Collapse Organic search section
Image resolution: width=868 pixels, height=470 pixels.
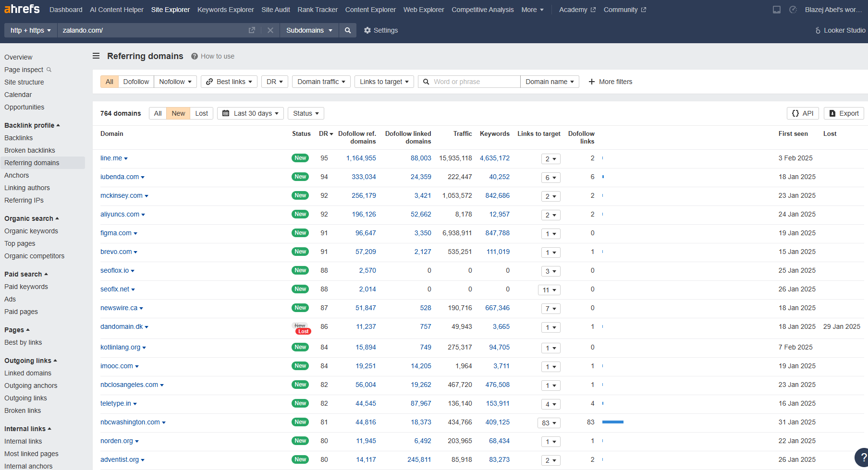(32, 218)
